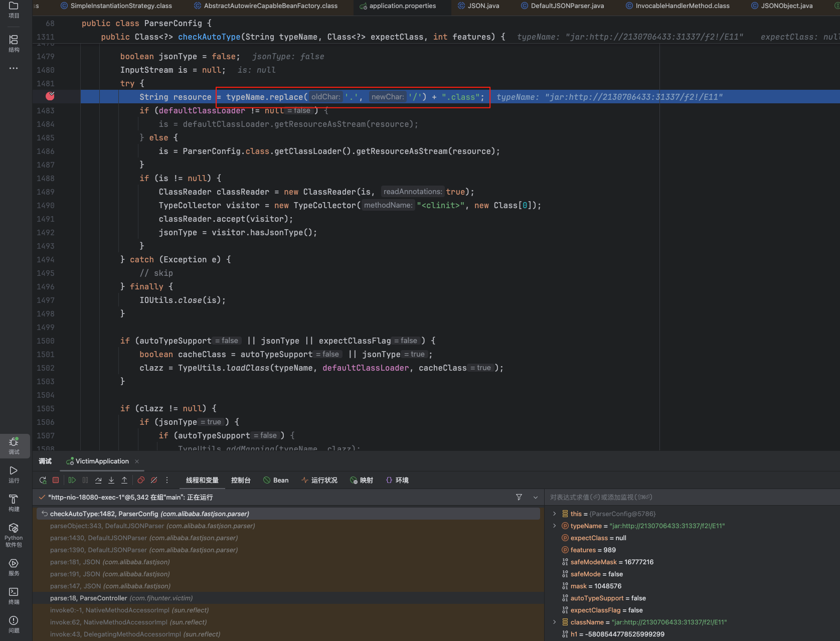Step over the current line
Image resolution: width=840 pixels, height=641 pixels.
98,480
